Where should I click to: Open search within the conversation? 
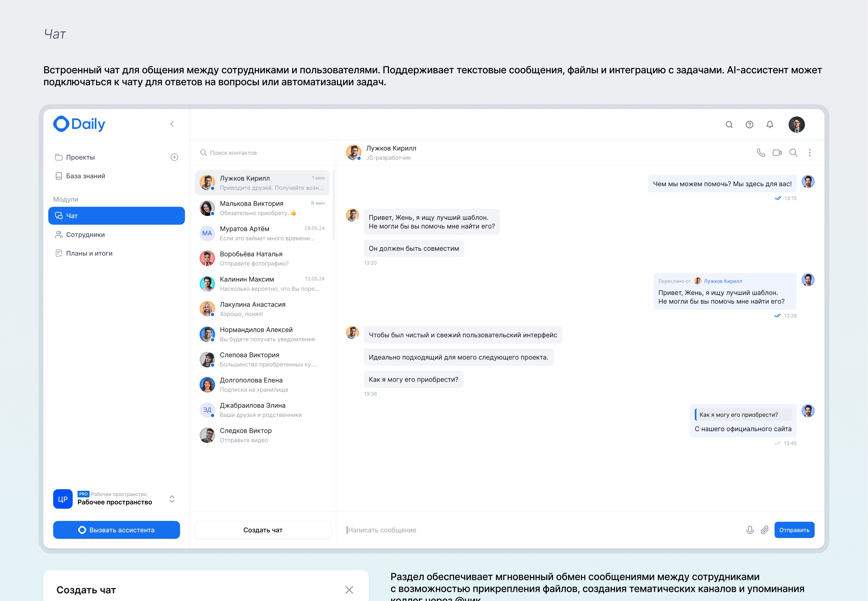tap(793, 153)
